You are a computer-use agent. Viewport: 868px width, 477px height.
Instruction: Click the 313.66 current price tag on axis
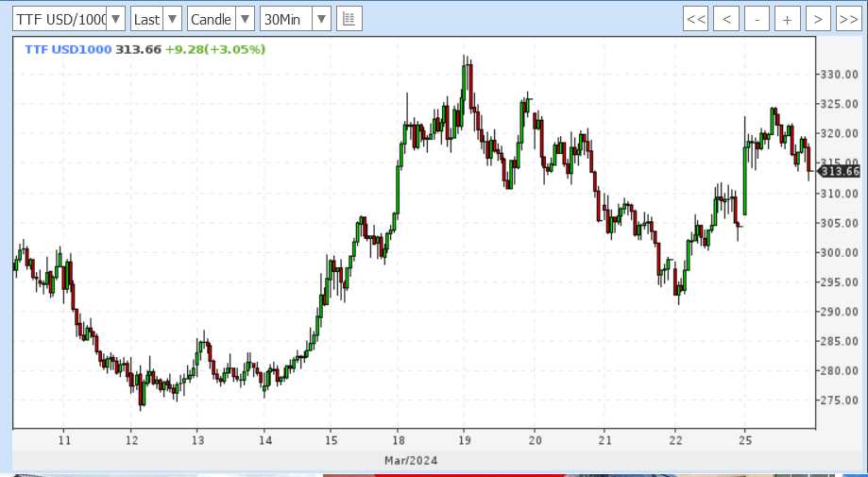click(x=840, y=171)
